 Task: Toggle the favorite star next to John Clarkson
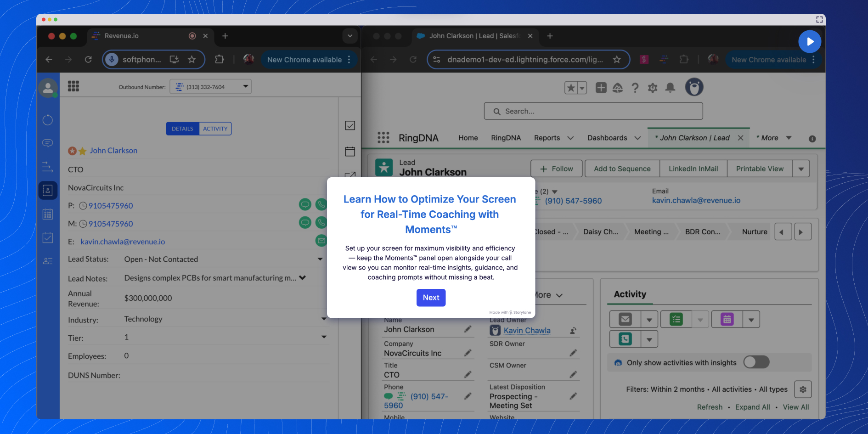point(82,150)
